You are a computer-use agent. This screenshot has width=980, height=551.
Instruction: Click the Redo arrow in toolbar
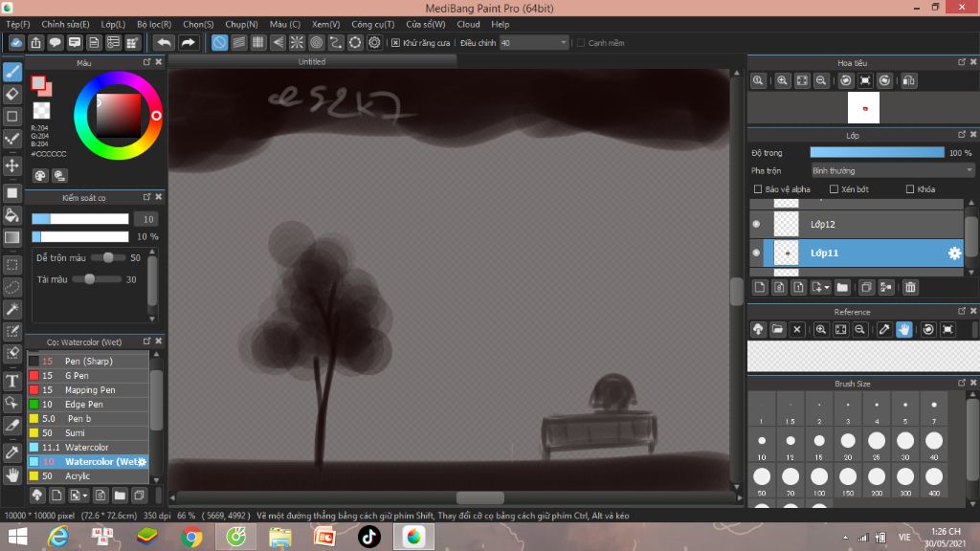pyautogui.click(x=188, y=42)
